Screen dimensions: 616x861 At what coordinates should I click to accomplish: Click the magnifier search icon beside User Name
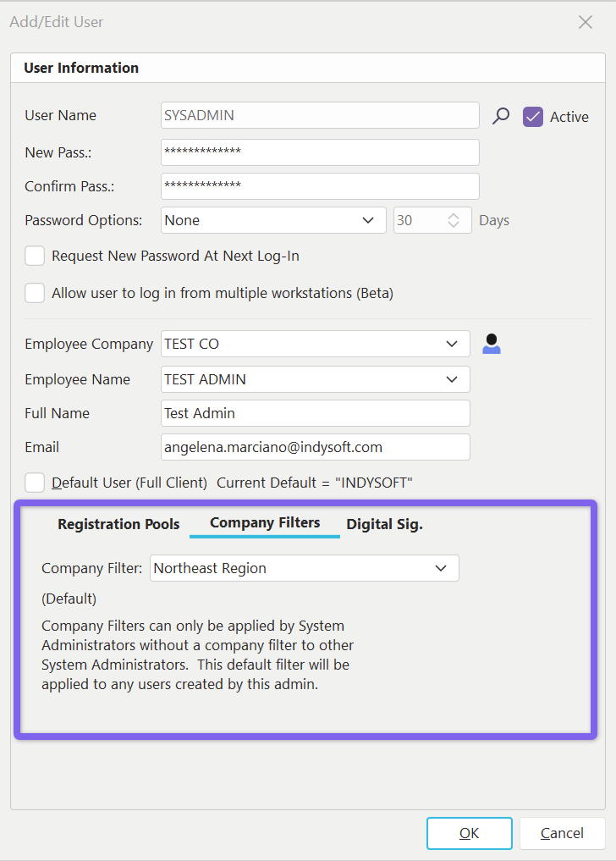pos(501,116)
